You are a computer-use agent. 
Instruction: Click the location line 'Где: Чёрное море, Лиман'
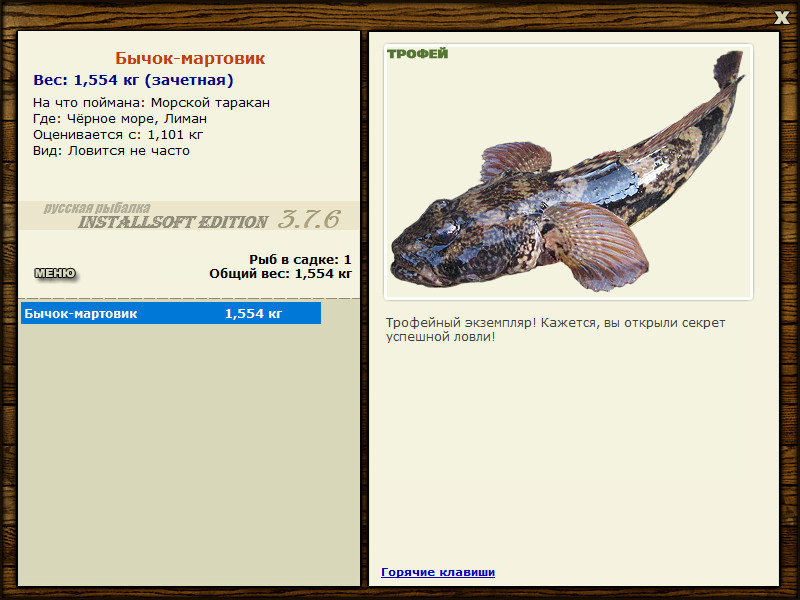tap(120, 119)
